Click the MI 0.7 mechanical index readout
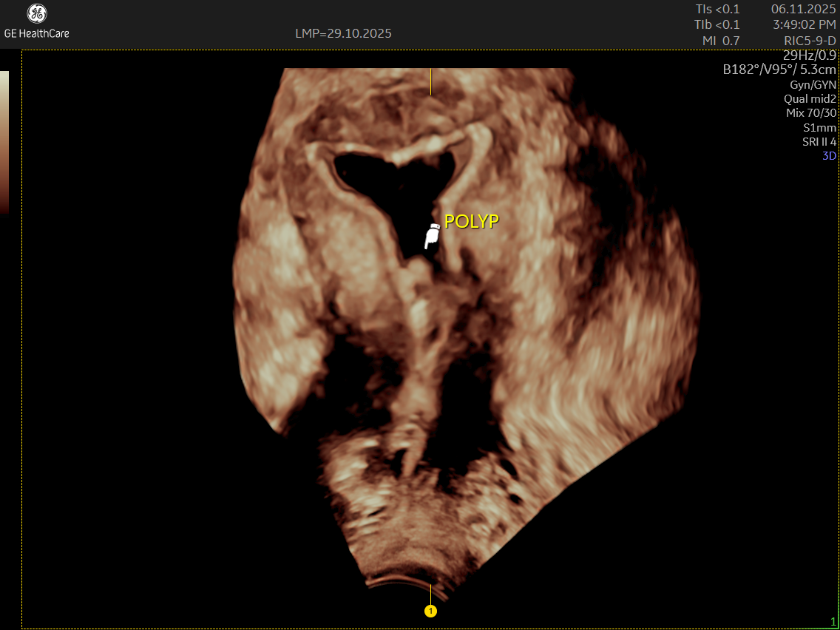This screenshot has width=840, height=630. coord(720,41)
